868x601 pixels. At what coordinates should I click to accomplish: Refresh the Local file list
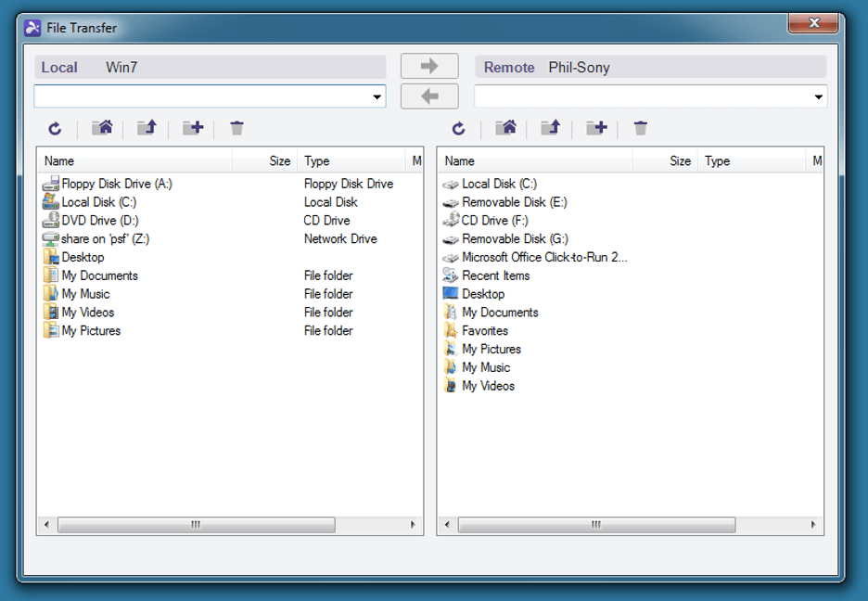tap(56, 129)
